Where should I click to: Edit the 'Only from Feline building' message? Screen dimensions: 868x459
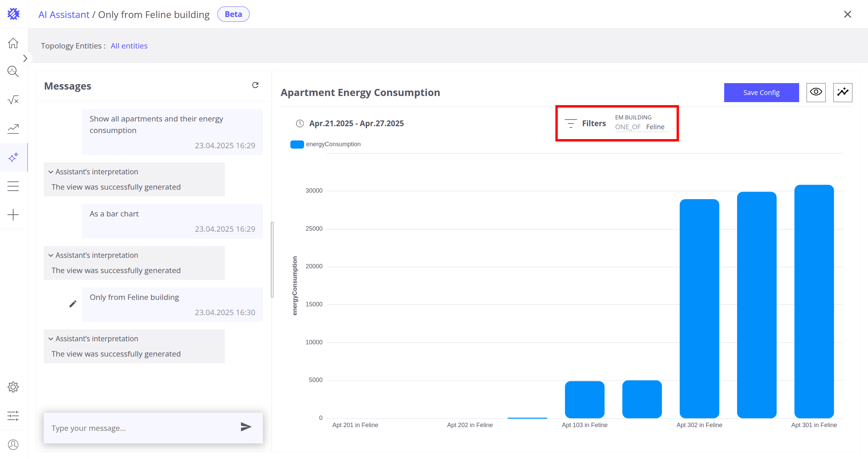tap(73, 304)
